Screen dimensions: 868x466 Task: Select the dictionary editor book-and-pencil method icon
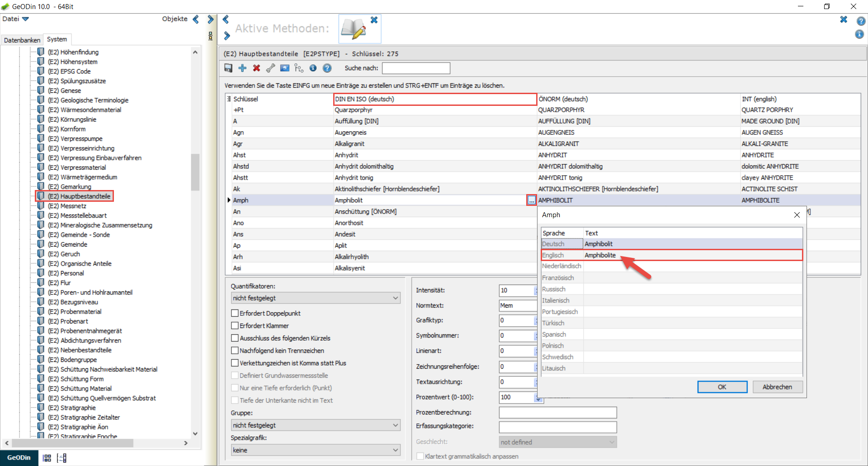point(353,29)
